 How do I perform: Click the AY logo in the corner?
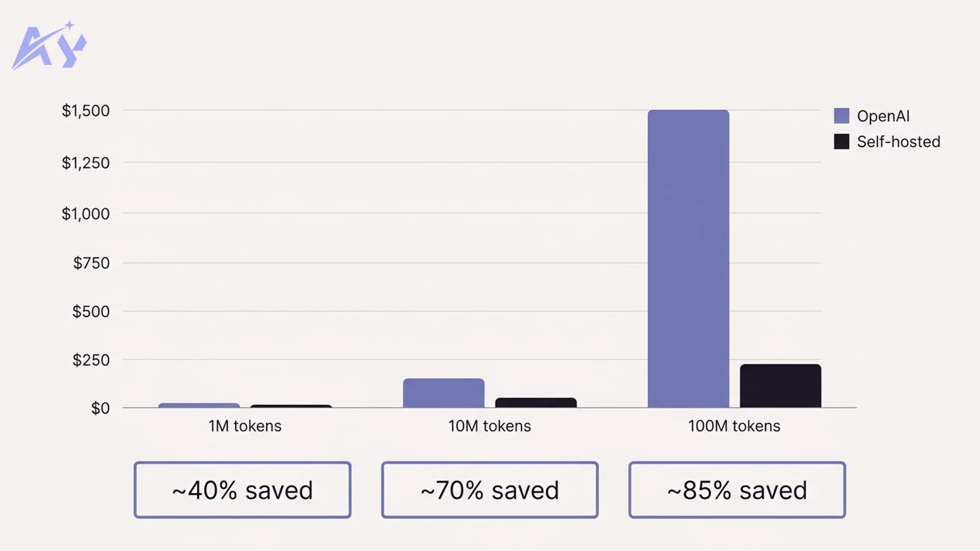pyautogui.click(x=49, y=46)
